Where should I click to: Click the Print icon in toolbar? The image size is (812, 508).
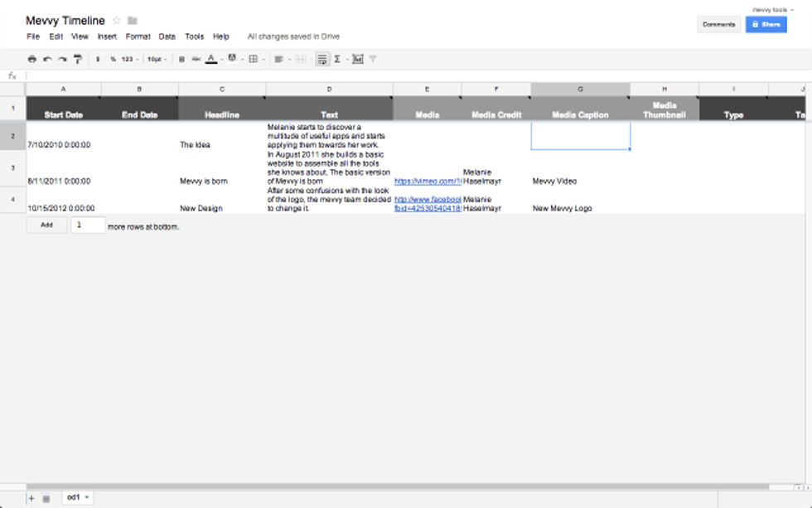point(32,60)
